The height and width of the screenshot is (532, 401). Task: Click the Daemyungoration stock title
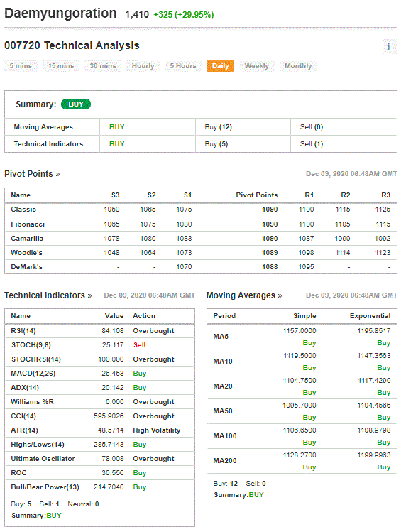(60, 13)
